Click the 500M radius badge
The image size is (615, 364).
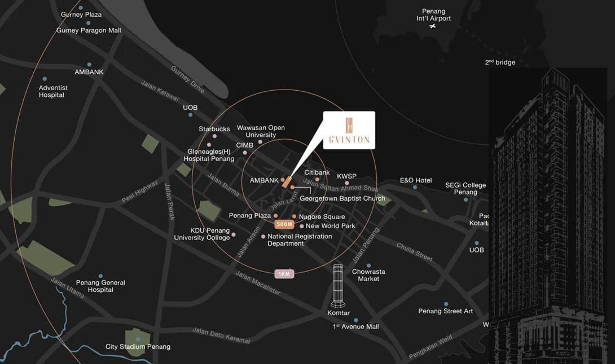[x=284, y=224]
